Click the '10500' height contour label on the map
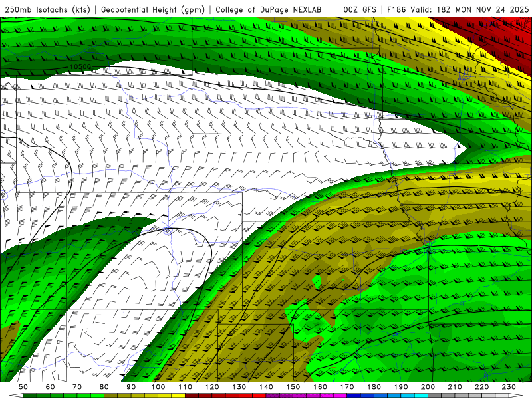 (x=80, y=67)
